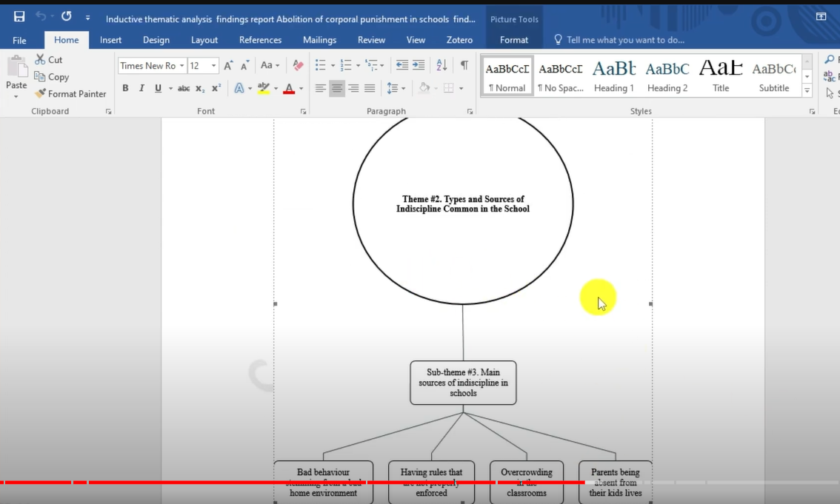Apply the Title style
840x504 pixels.
[x=721, y=76]
